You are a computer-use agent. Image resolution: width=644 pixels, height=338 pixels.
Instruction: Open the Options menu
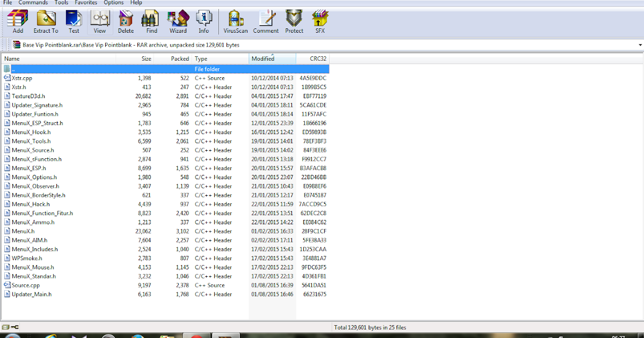pos(113,3)
